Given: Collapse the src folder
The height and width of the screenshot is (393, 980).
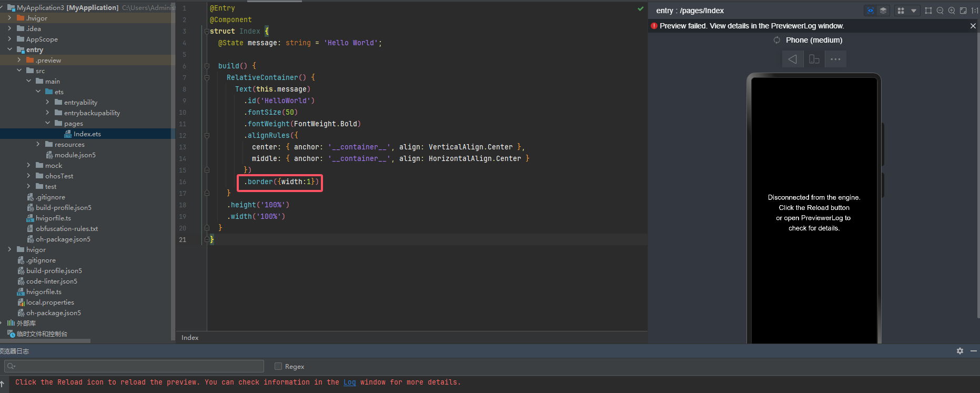Looking at the screenshot, I should click(x=19, y=70).
